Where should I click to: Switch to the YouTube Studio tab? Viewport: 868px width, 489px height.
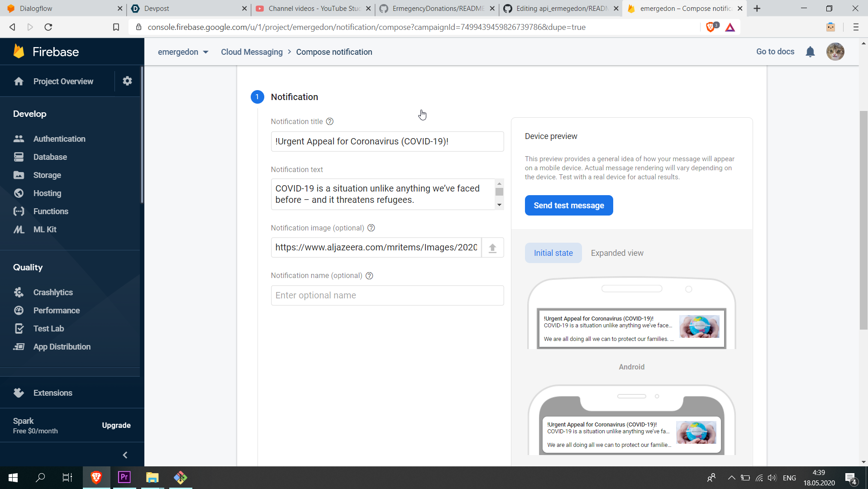312,8
